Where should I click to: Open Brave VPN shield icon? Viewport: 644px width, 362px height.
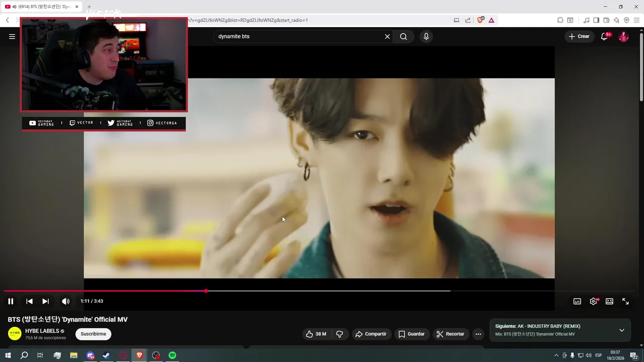click(626, 20)
